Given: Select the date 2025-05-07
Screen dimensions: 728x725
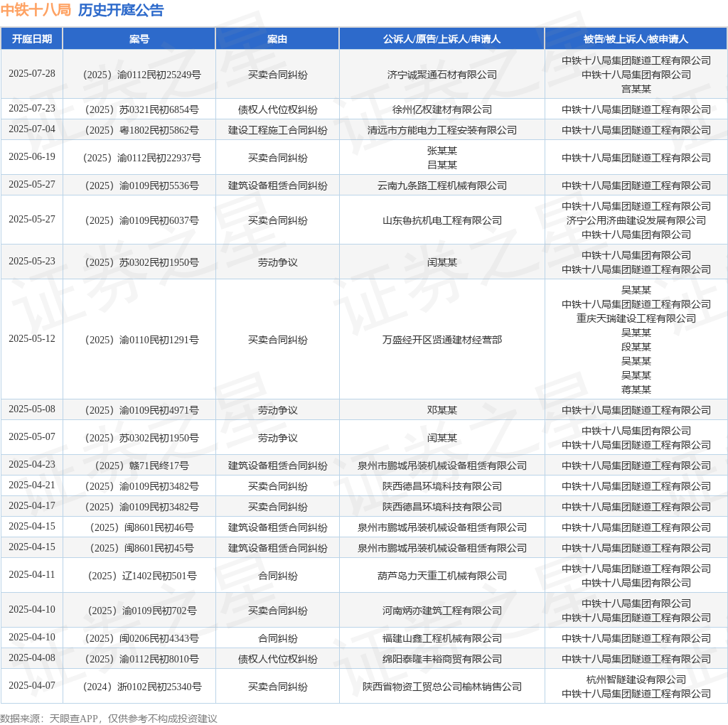Looking at the screenshot, I should [x=31, y=436].
